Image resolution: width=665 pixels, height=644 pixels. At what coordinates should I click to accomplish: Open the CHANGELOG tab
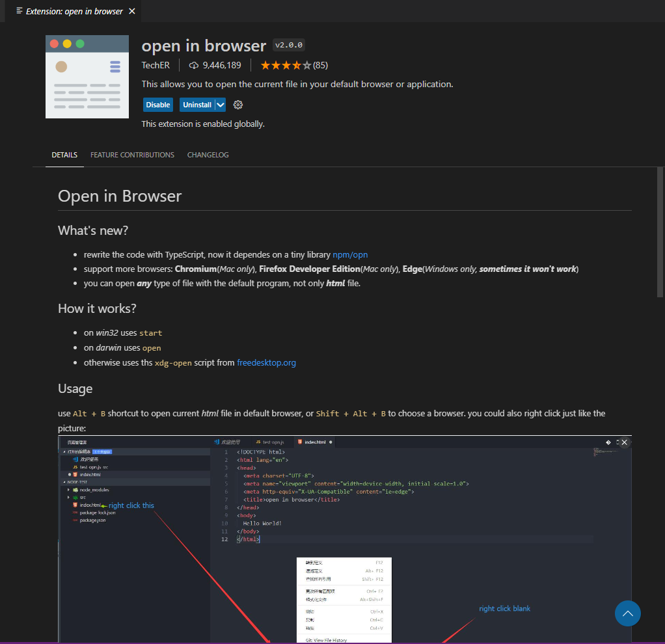[x=208, y=155]
